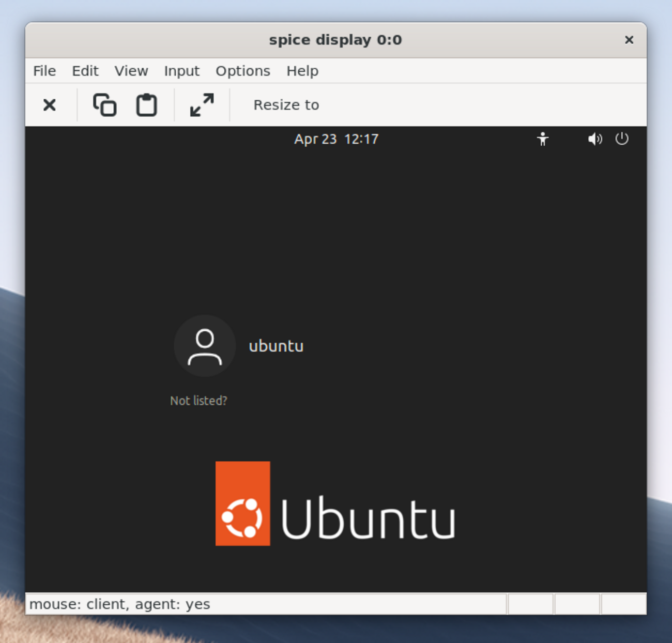Close the spice display window

point(629,40)
